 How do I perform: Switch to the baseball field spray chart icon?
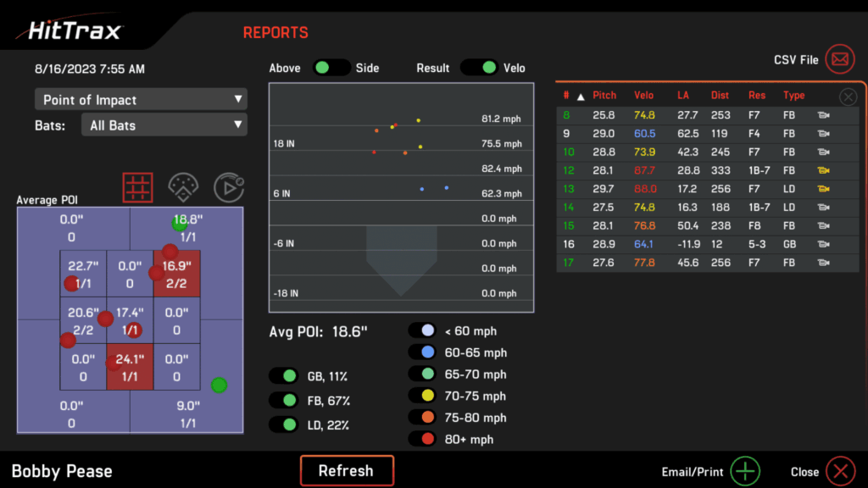pyautogui.click(x=183, y=187)
